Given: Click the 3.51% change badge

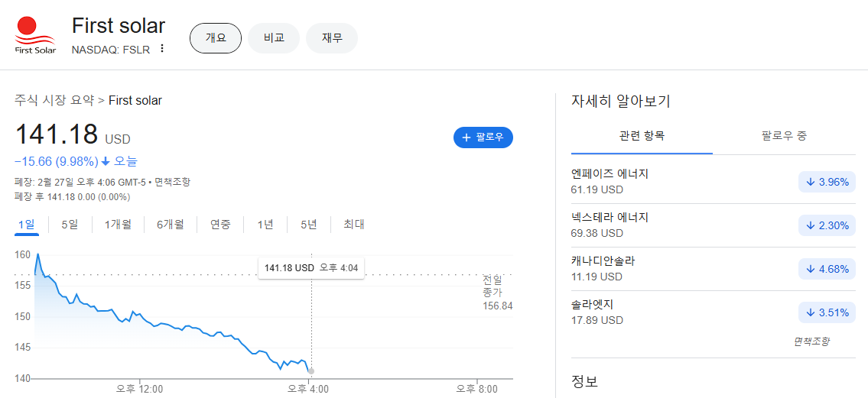Looking at the screenshot, I should coord(827,313).
